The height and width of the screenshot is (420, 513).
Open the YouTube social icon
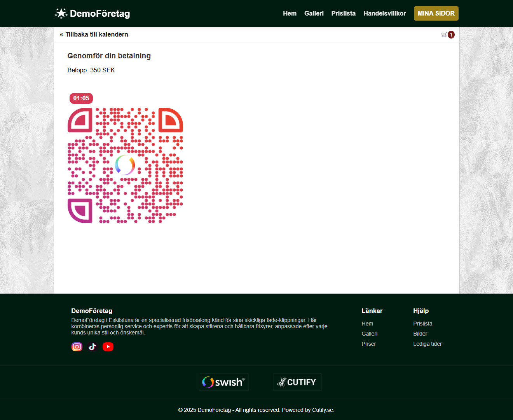click(108, 346)
